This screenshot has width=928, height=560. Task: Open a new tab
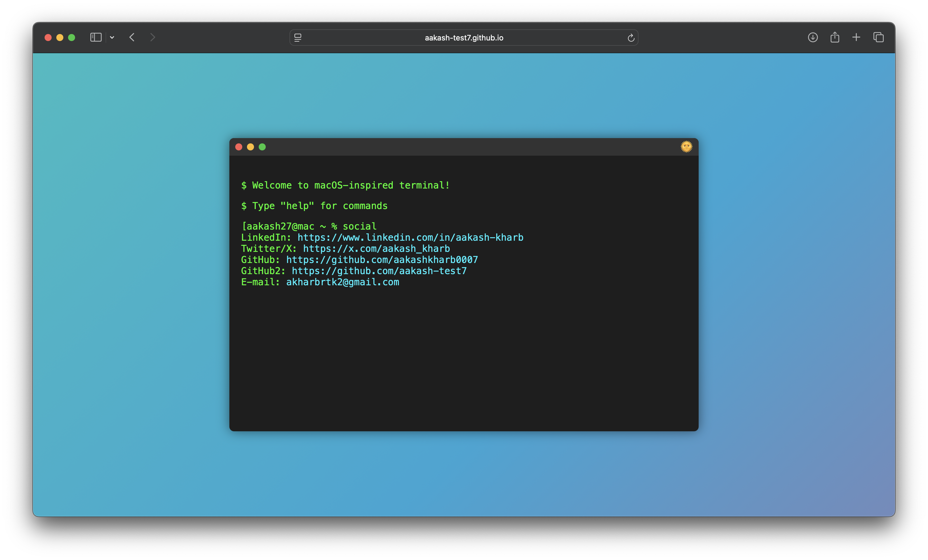[x=856, y=37]
